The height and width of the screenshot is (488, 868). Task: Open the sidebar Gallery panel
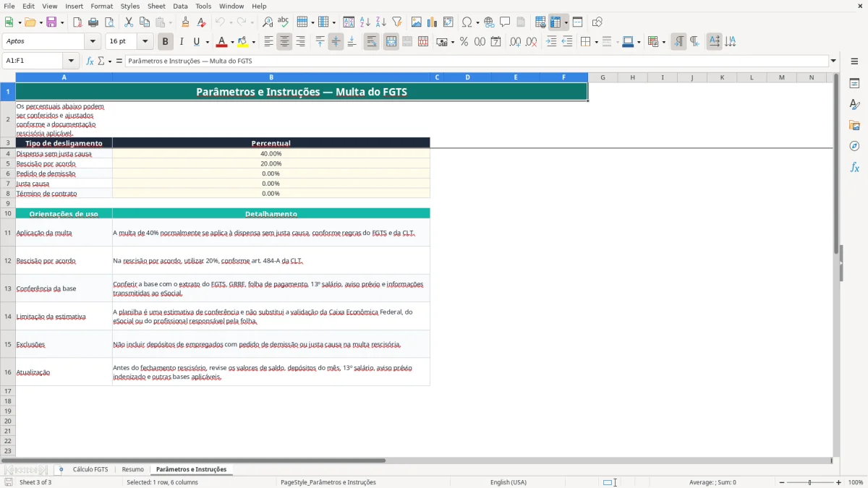click(854, 125)
